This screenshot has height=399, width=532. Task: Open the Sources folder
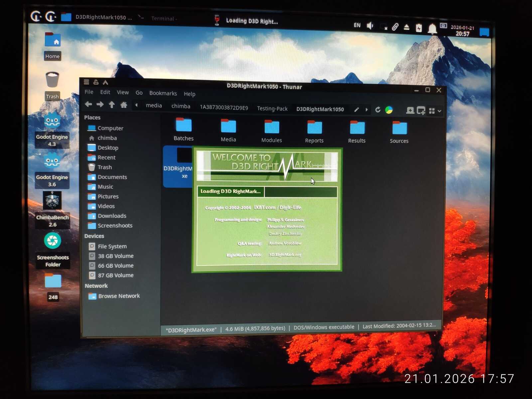(399, 133)
